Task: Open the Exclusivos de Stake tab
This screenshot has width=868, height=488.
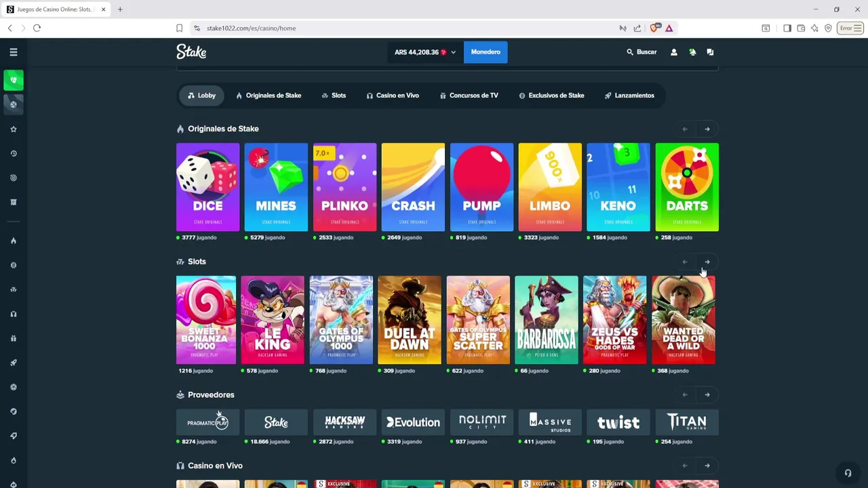Action: [x=551, y=96]
